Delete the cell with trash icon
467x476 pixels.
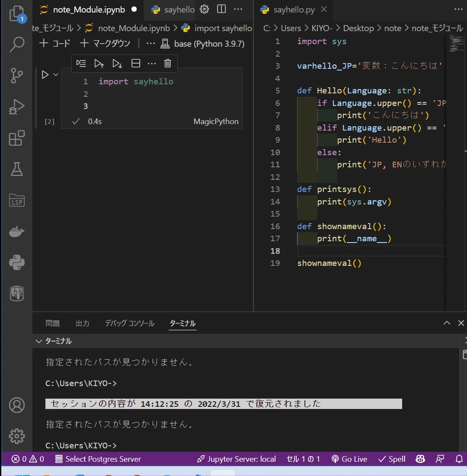pos(168,64)
